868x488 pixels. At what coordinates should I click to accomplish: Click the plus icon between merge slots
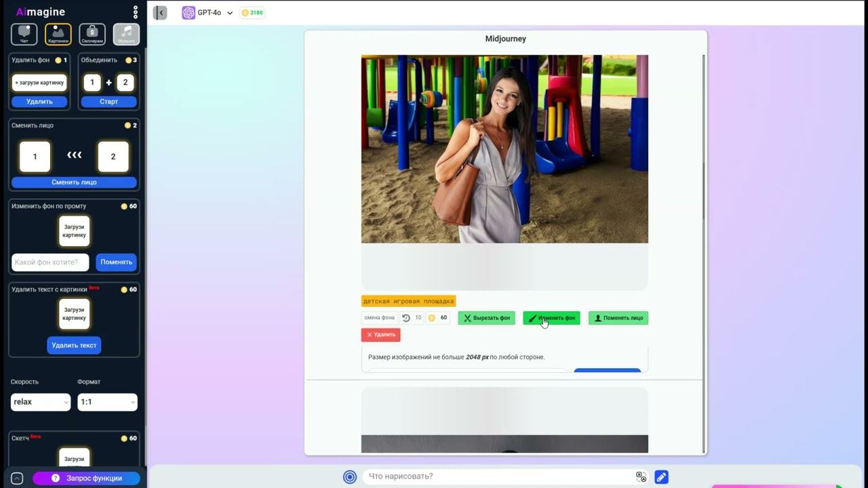pyautogui.click(x=108, y=83)
